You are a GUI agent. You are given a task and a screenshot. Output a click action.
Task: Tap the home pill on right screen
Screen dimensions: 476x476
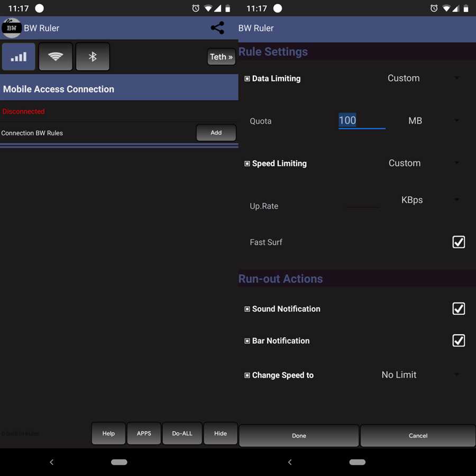[x=358, y=462]
